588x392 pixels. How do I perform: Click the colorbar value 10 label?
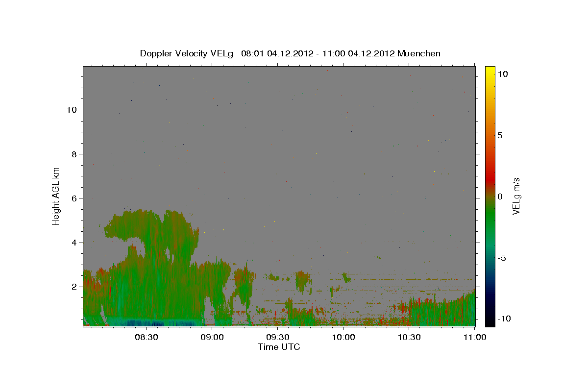coord(502,74)
